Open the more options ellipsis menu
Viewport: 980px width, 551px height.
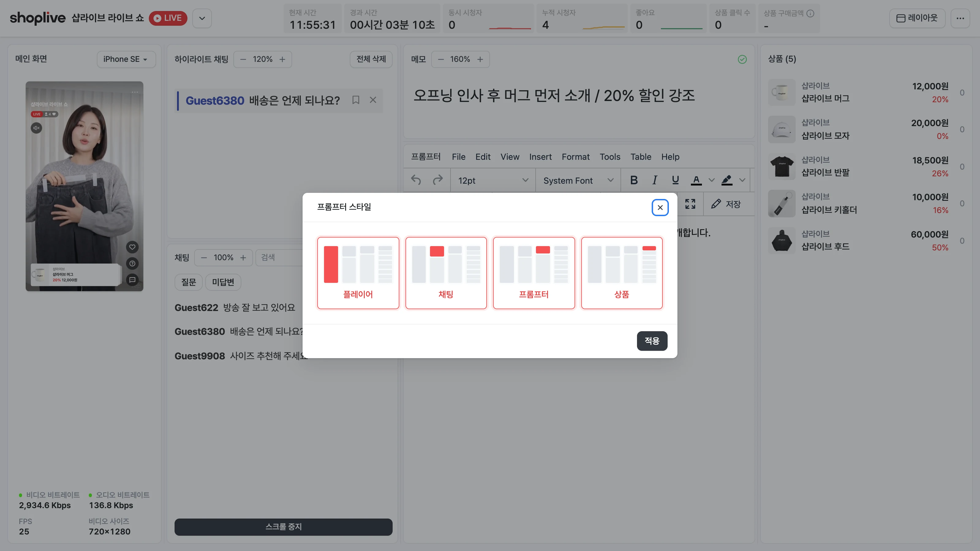point(960,18)
